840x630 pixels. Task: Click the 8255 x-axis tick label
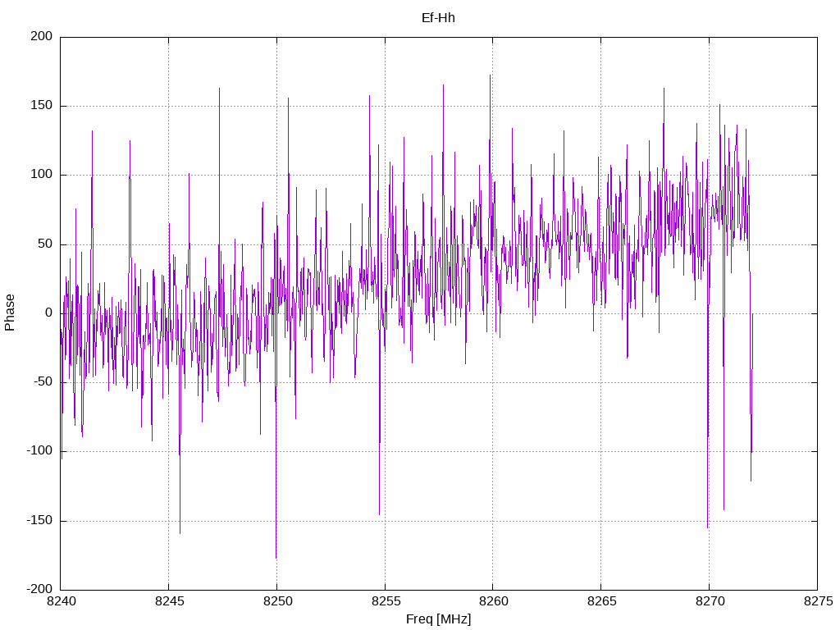[x=386, y=601]
